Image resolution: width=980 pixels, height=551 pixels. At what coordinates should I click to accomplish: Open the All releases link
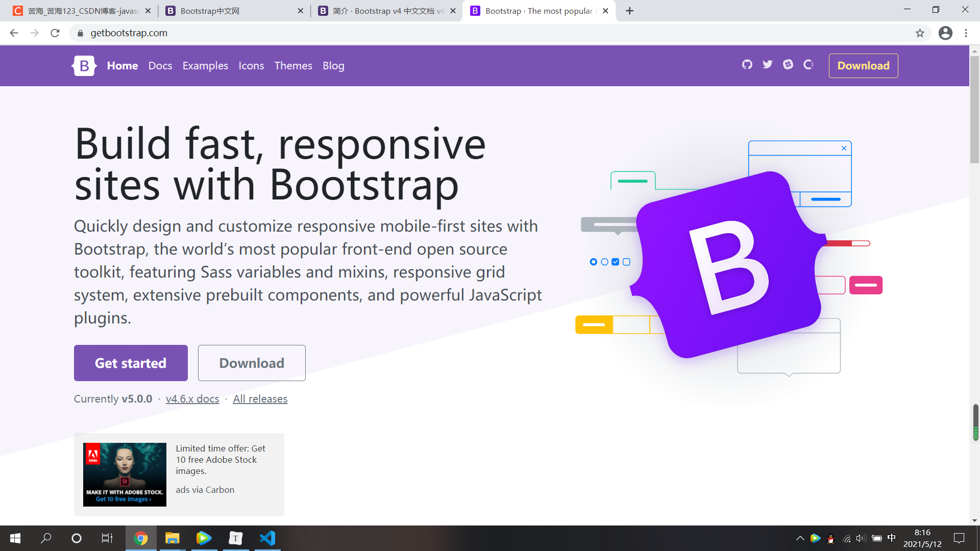260,399
